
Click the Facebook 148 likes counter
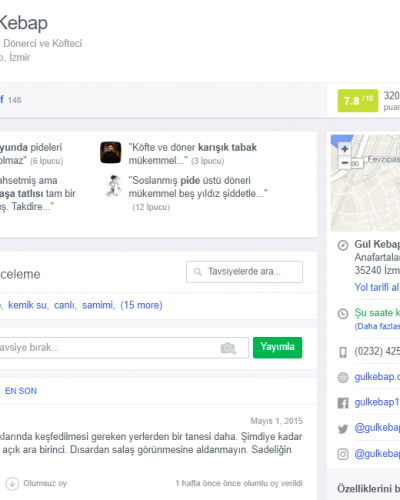click(x=11, y=100)
